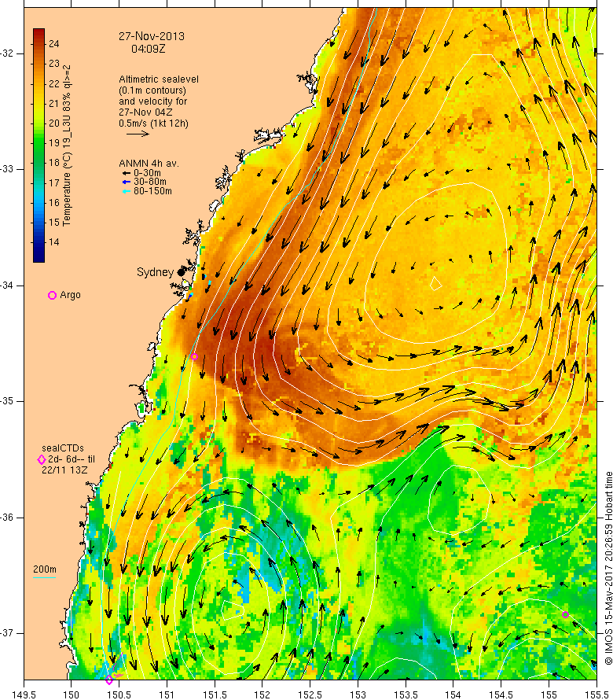
Task: Click the -33 latitude axis label
Action: [x=6, y=169]
